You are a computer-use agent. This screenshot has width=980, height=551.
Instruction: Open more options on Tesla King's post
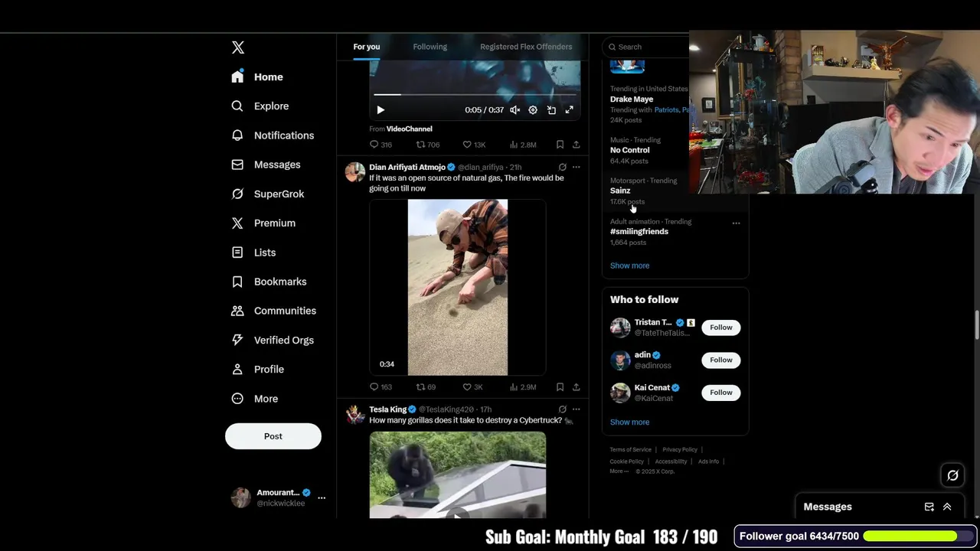pos(576,409)
